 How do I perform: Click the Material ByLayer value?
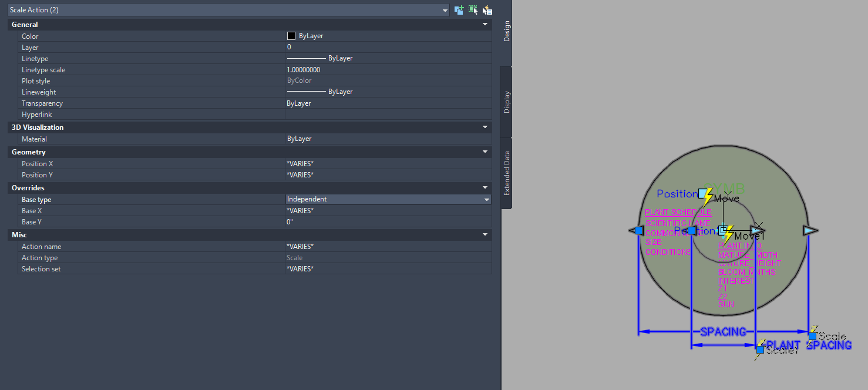click(388, 139)
